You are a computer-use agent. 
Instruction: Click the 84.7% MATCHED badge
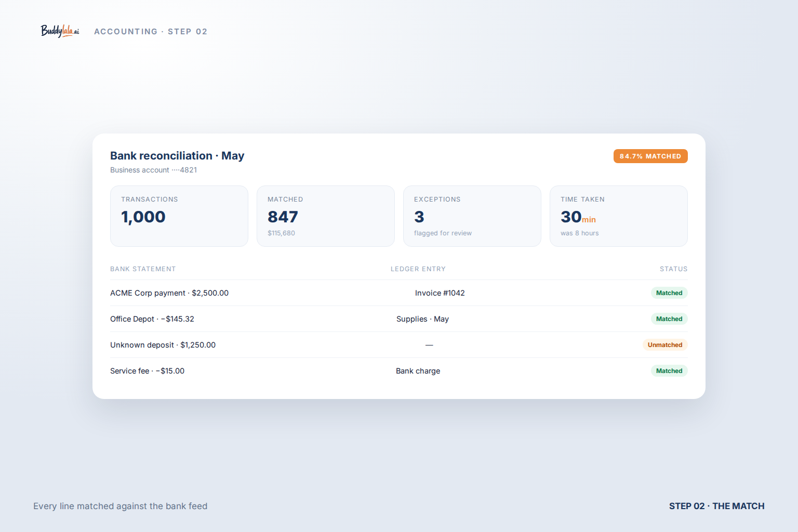click(x=650, y=156)
